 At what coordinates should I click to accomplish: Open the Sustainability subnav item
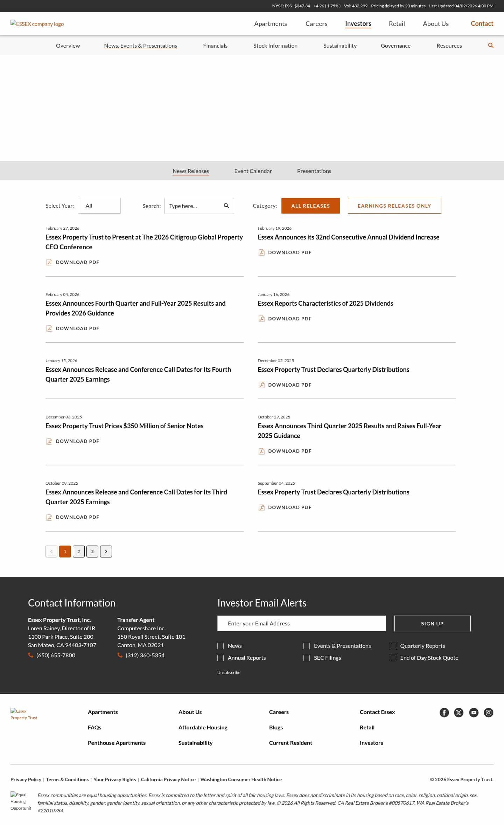[340, 46]
